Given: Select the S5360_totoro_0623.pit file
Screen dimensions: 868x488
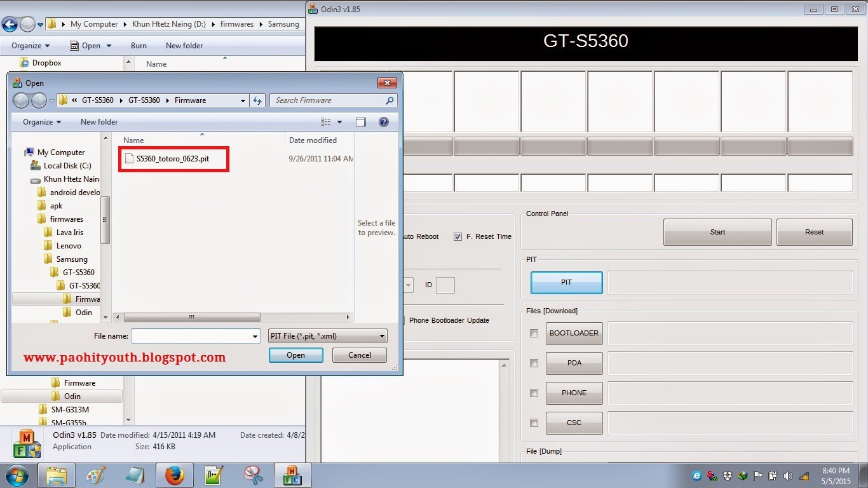Looking at the screenshot, I should pos(172,159).
